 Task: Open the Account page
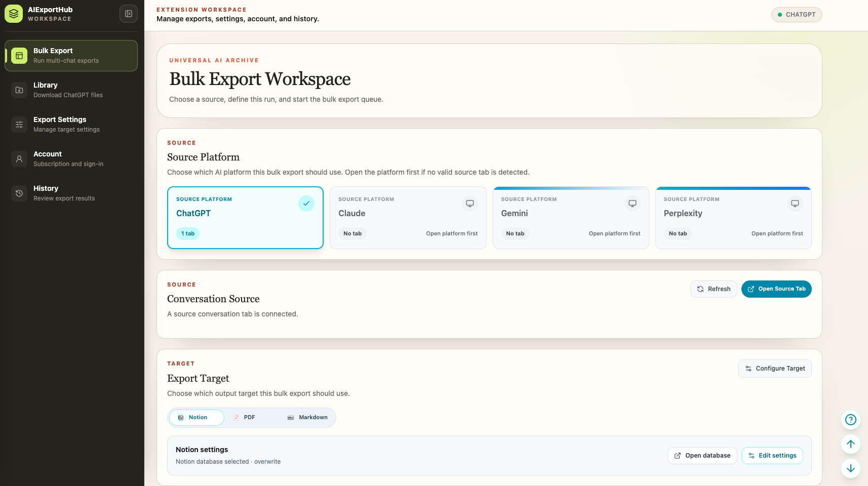[71, 159]
